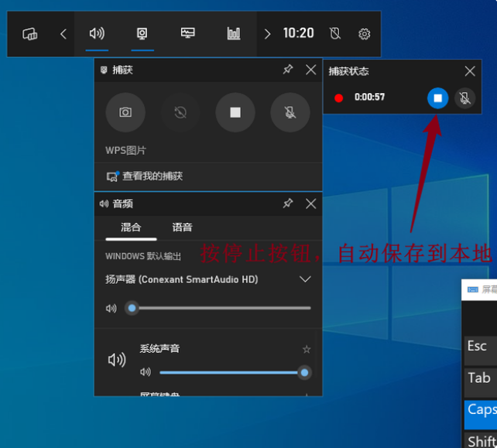Expand the speaker output device dropdown
Viewport: 497px width, 448px height.
point(305,279)
